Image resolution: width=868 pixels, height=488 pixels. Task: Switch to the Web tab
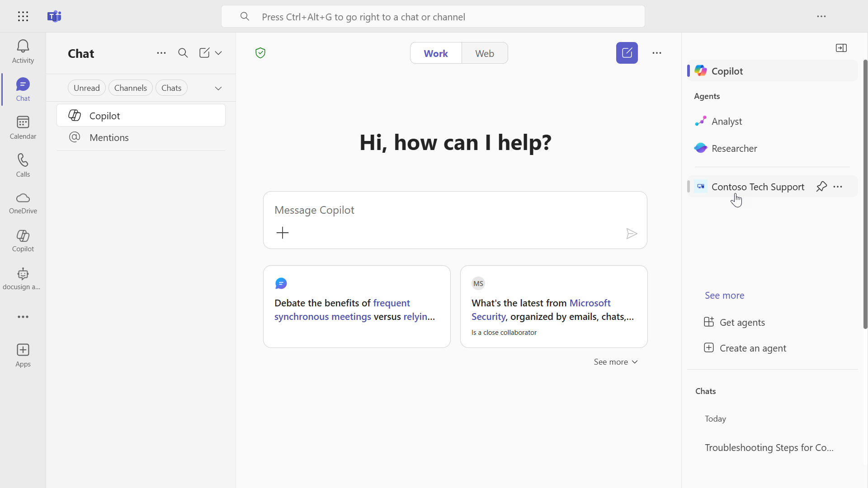tap(485, 53)
